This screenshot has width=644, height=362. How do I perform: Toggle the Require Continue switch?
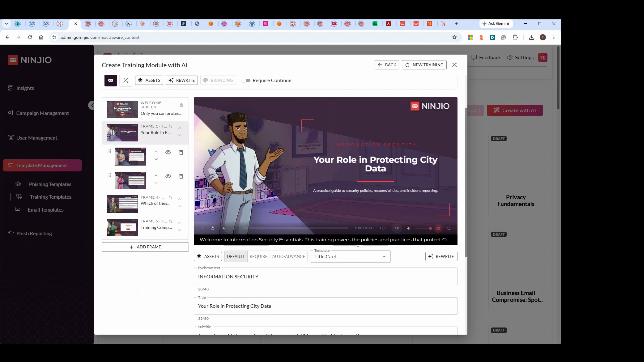(247, 80)
